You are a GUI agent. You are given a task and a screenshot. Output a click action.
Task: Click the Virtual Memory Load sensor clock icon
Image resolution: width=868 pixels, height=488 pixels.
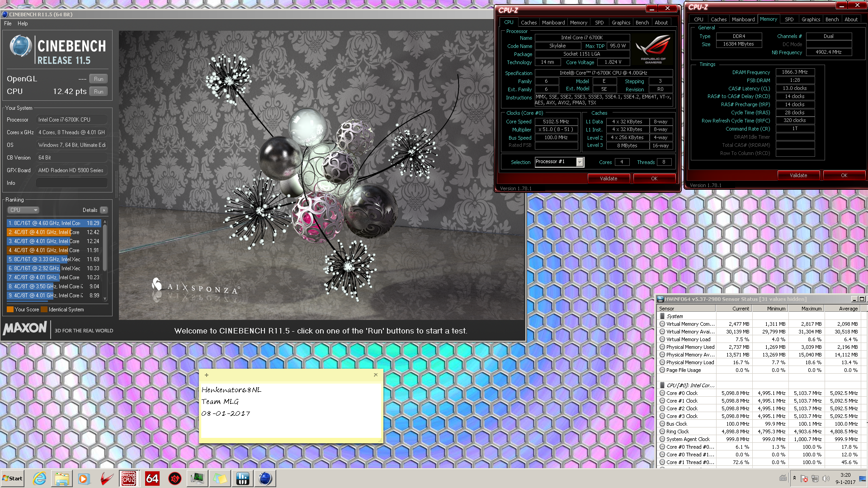662,339
